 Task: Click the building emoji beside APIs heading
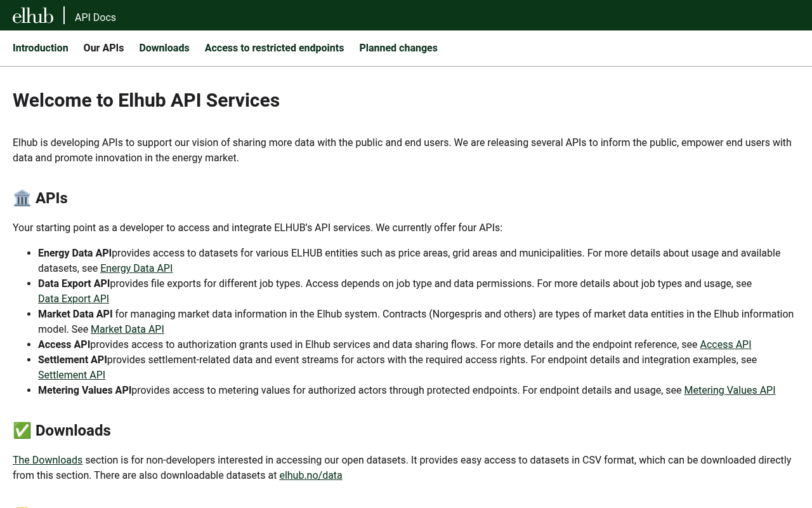(22, 198)
